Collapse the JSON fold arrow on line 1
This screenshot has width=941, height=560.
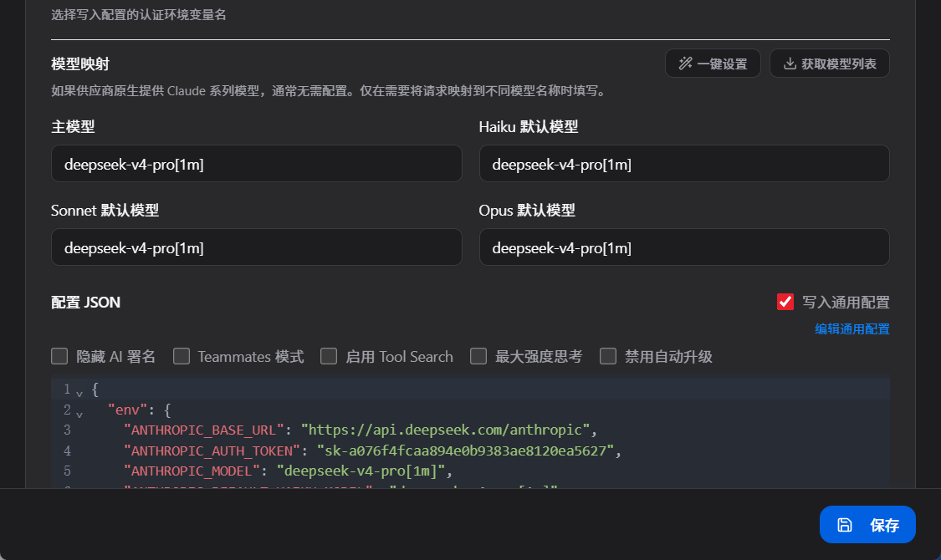coord(79,394)
